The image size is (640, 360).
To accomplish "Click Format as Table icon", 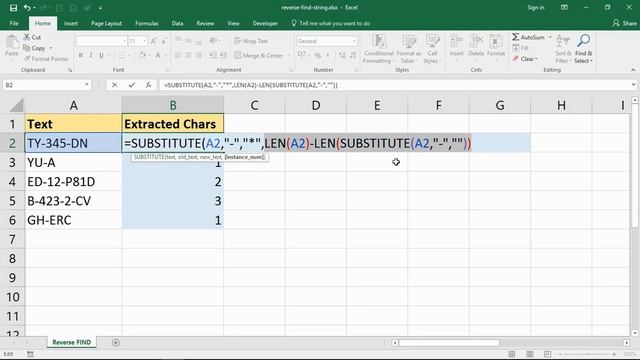I will pos(409,42).
